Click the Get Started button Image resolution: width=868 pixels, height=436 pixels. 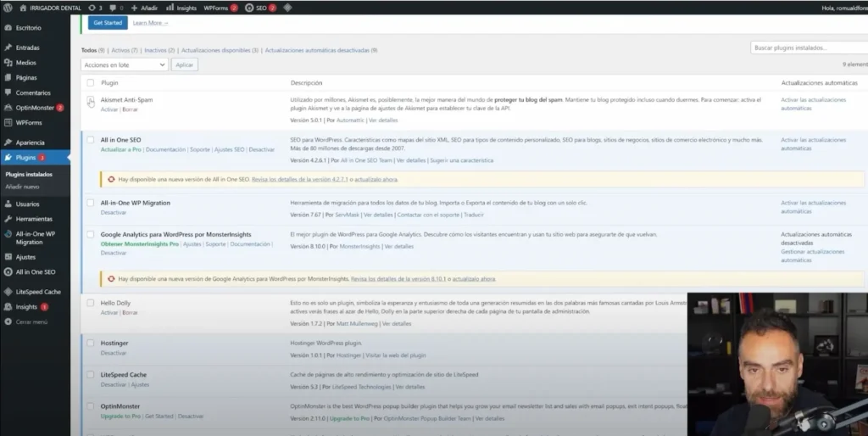click(x=108, y=23)
